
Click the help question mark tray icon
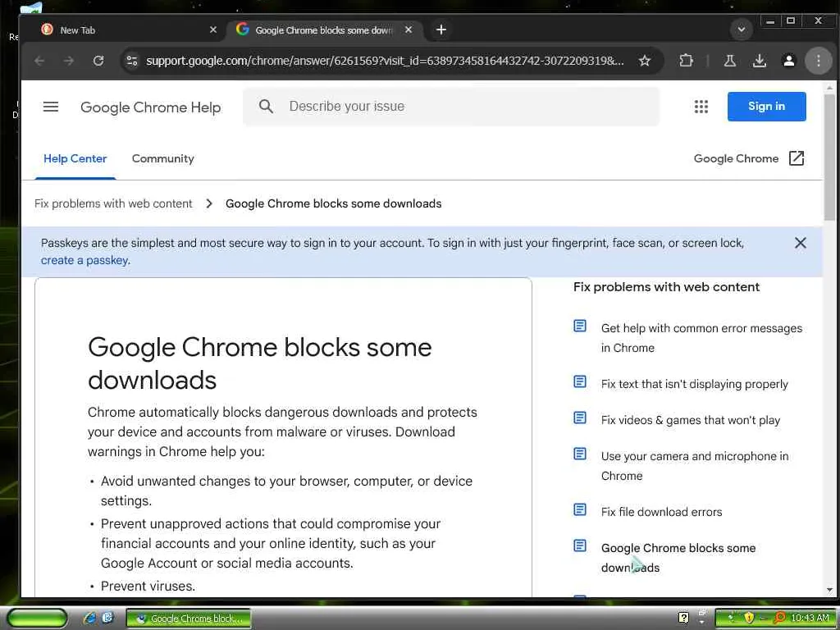pyautogui.click(x=683, y=619)
